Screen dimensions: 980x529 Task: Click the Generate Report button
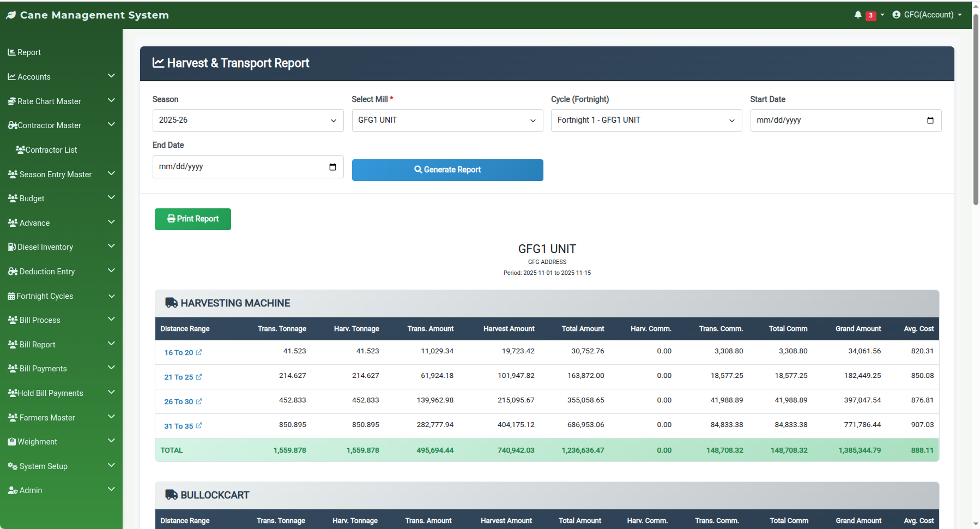tap(447, 170)
